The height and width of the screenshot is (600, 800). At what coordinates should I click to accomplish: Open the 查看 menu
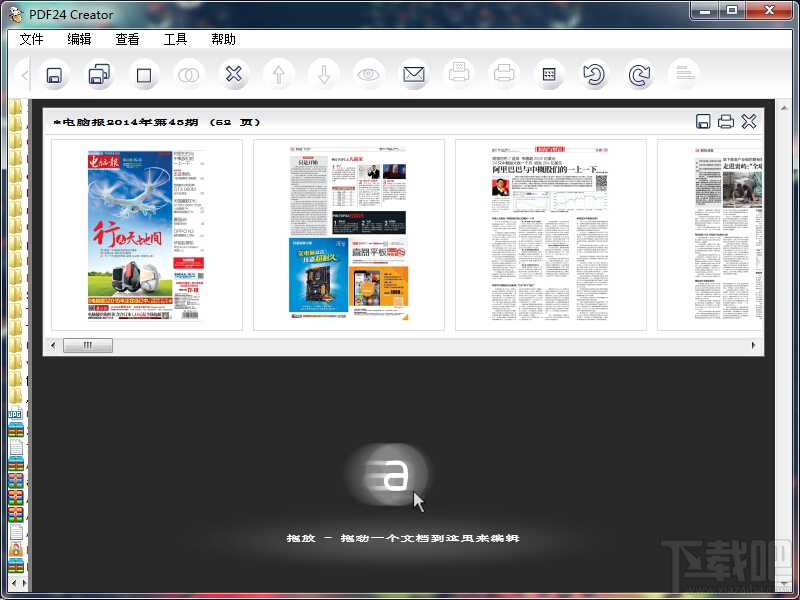[126, 39]
